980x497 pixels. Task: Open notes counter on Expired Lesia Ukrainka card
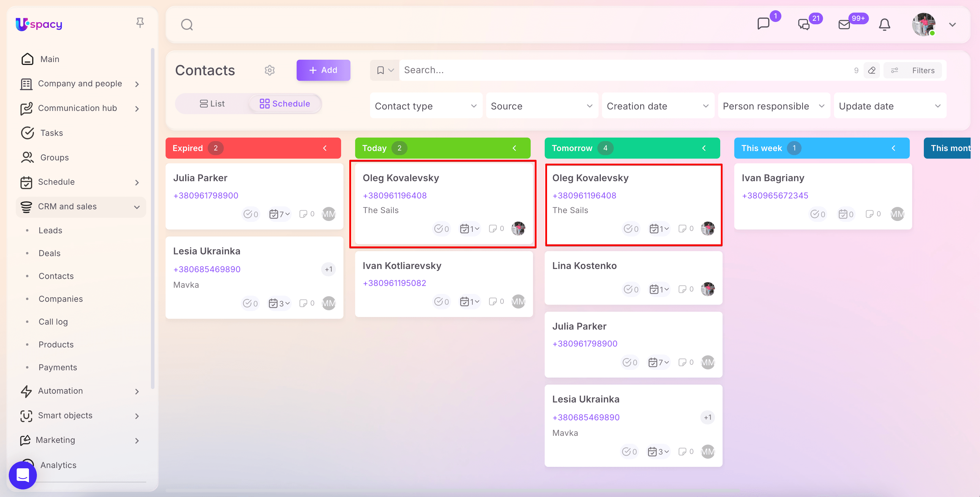pyautogui.click(x=307, y=303)
